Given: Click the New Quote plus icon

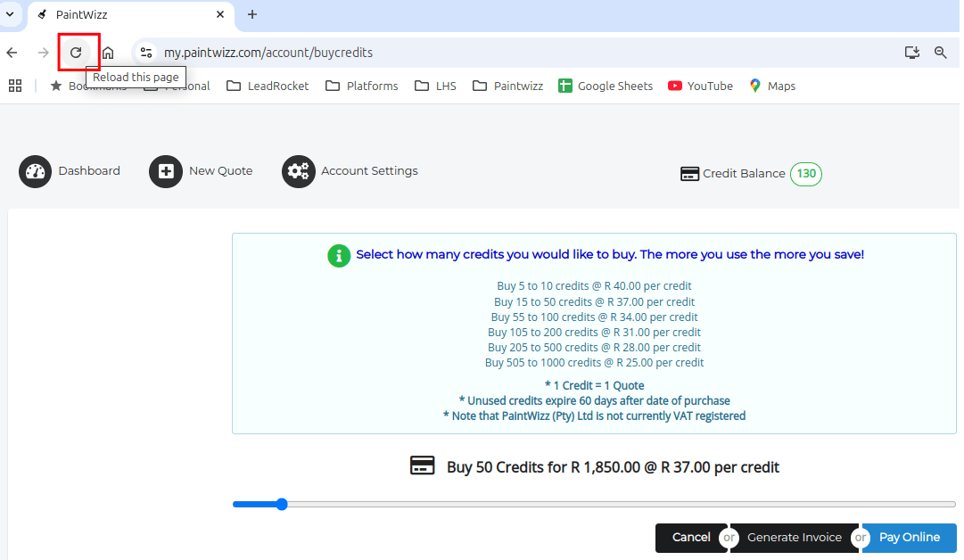Looking at the screenshot, I should pos(166,171).
